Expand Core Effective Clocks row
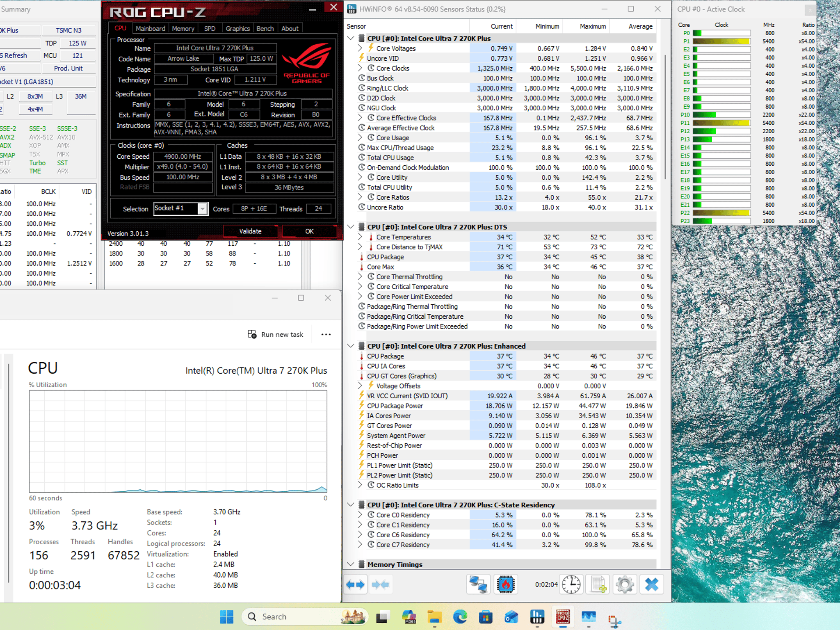 tap(360, 118)
